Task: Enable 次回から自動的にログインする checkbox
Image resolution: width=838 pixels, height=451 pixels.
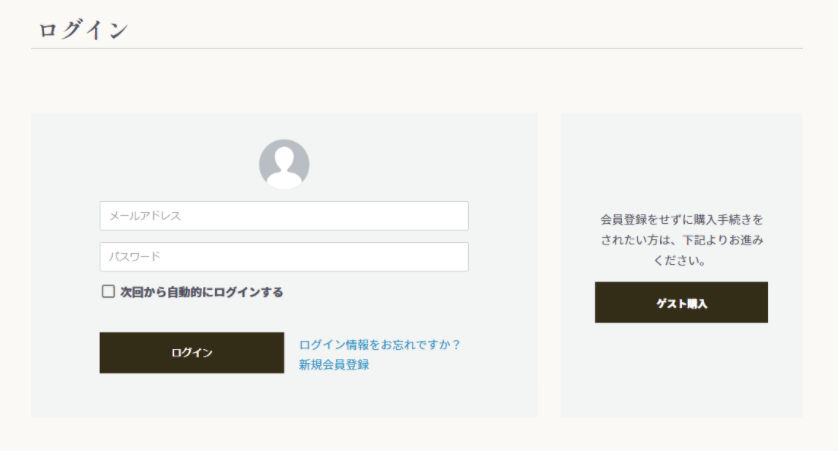Action: tap(108, 292)
